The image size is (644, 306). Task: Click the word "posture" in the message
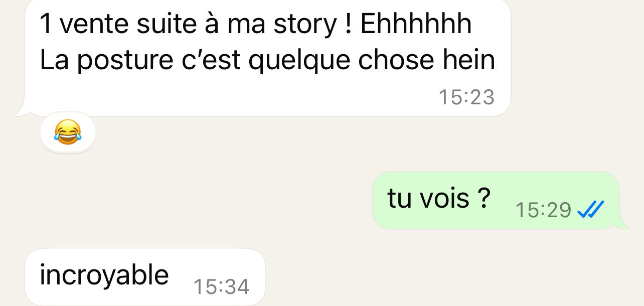point(118,62)
